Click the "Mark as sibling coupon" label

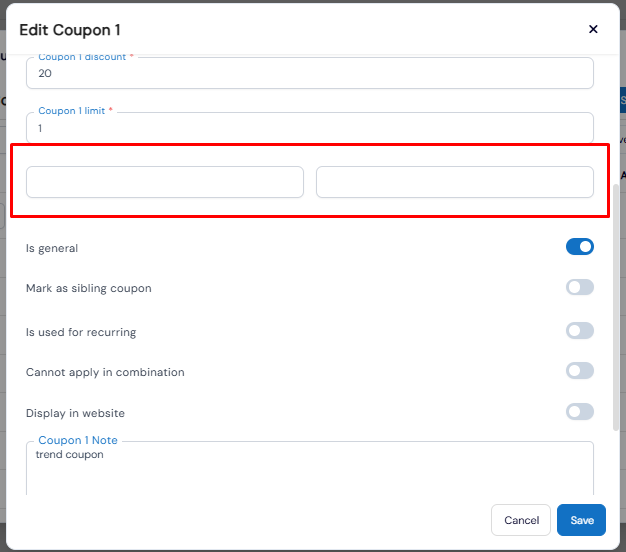click(x=89, y=288)
